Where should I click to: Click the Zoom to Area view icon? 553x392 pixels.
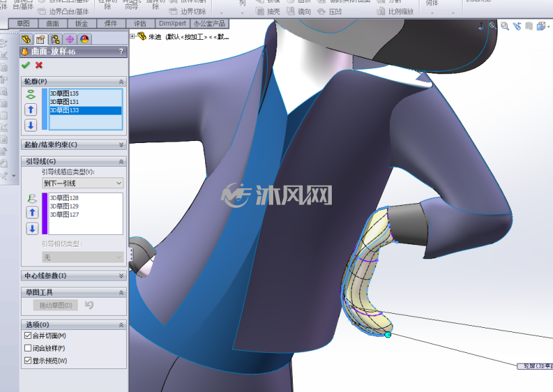click(x=505, y=26)
